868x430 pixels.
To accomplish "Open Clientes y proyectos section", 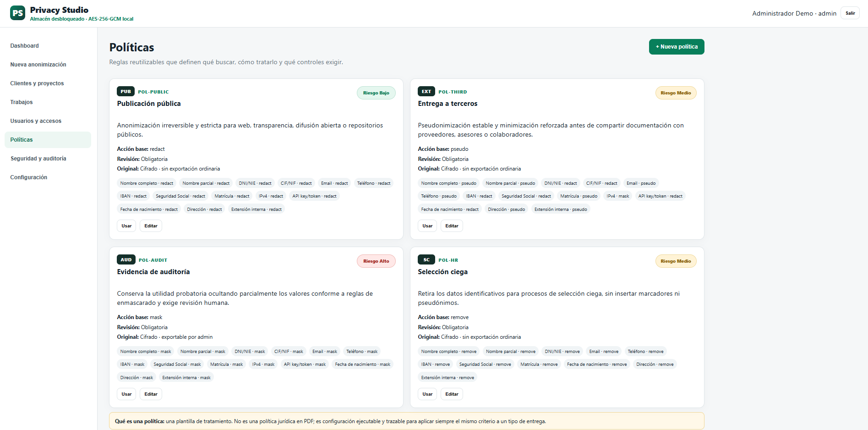I will pyautogui.click(x=48, y=83).
